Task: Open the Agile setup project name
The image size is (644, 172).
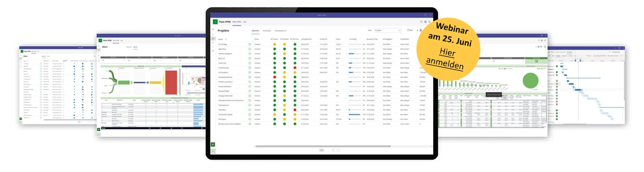Action: (x=222, y=49)
